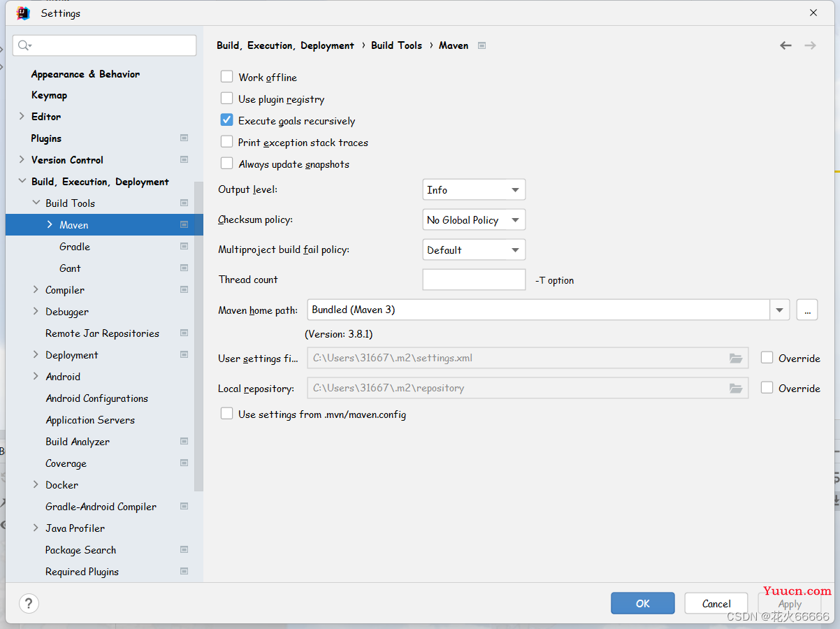
Task: Enable Print exception stack traces
Action: pos(226,142)
